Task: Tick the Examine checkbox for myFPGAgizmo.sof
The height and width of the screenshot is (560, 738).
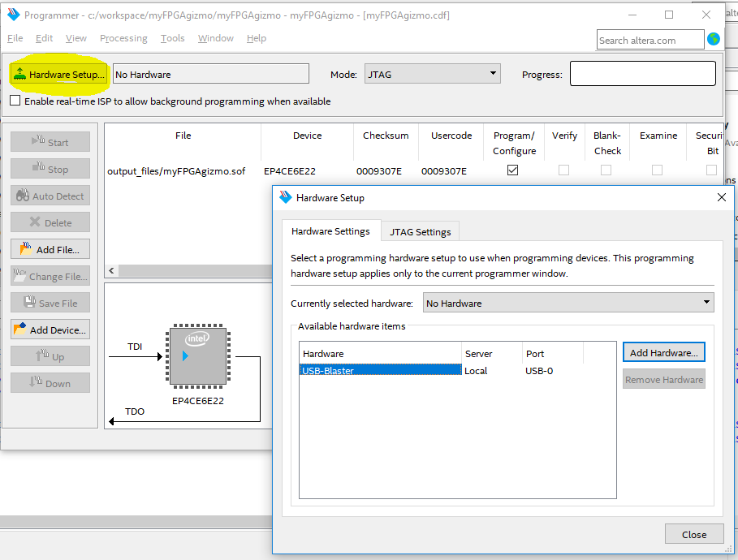Action: (657, 170)
